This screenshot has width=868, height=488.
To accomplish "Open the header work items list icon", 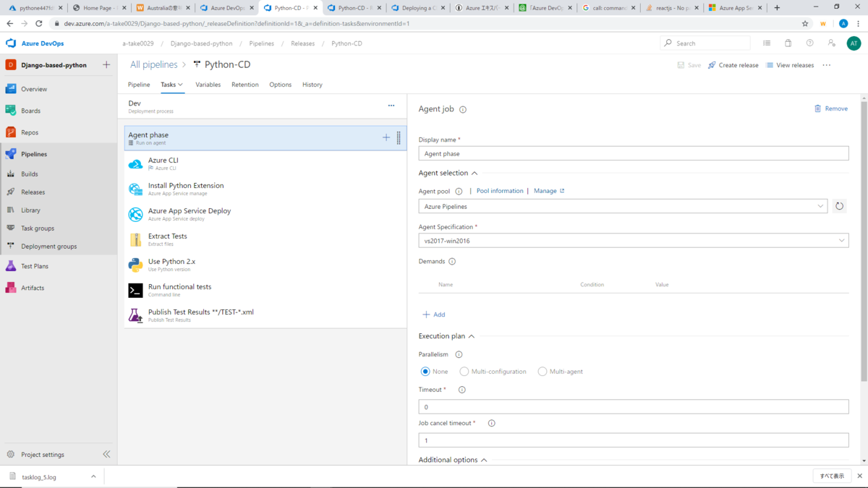I will point(767,43).
